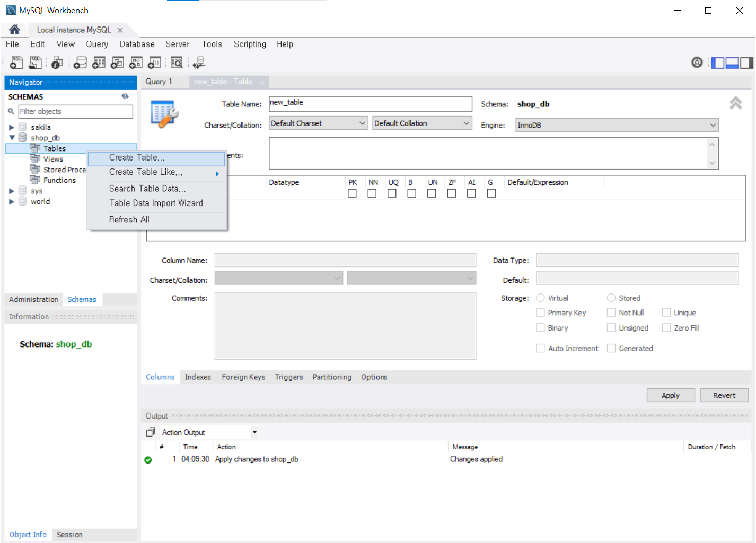This screenshot has height=543, width=756.
Task: Switch to the Indexes tab
Action: [198, 377]
